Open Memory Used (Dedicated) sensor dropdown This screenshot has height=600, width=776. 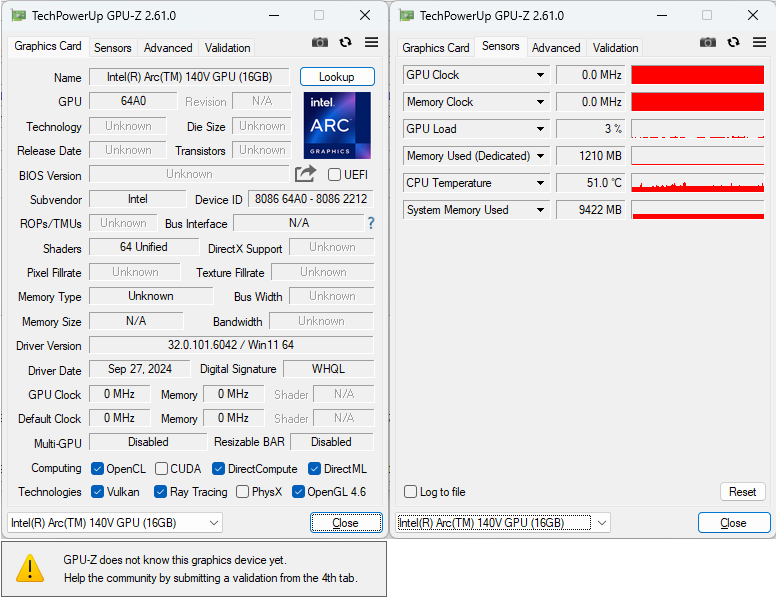(x=540, y=156)
